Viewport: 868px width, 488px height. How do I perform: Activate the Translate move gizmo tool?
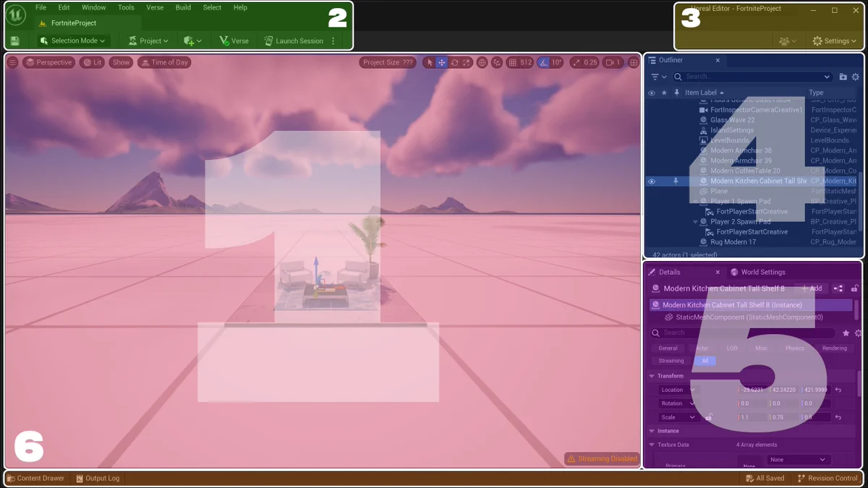(x=442, y=62)
